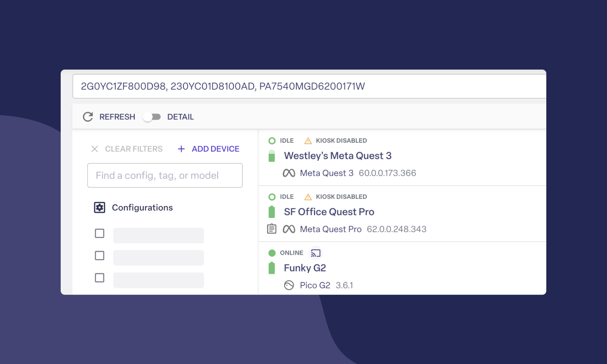Click the X icon beside Clear Filters
607x364 pixels.
coord(95,149)
